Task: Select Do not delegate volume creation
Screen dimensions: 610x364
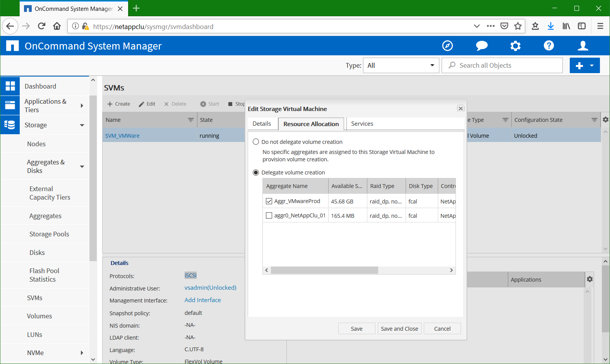Action: point(256,142)
